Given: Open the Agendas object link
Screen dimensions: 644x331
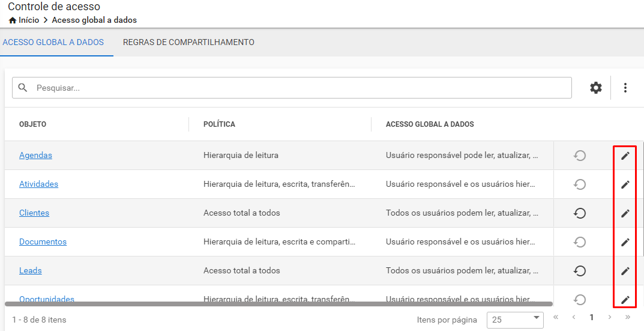Looking at the screenshot, I should 36,156.
